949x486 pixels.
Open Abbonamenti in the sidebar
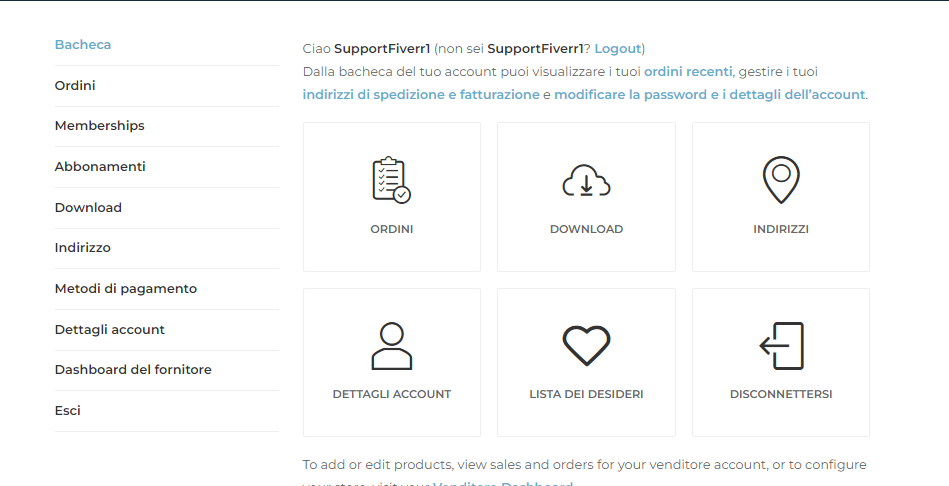pyautogui.click(x=100, y=166)
